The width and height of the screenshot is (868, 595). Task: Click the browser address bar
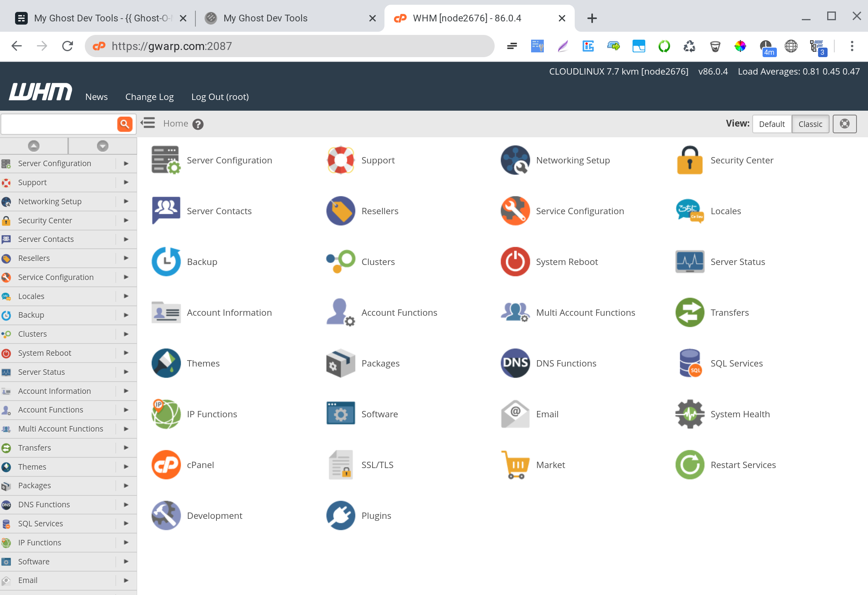289,46
